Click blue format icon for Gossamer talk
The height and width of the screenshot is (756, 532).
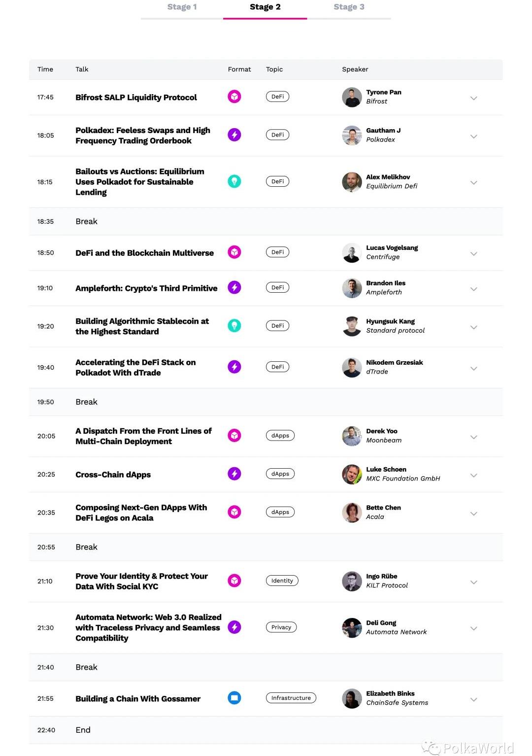(x=234, y=698)
